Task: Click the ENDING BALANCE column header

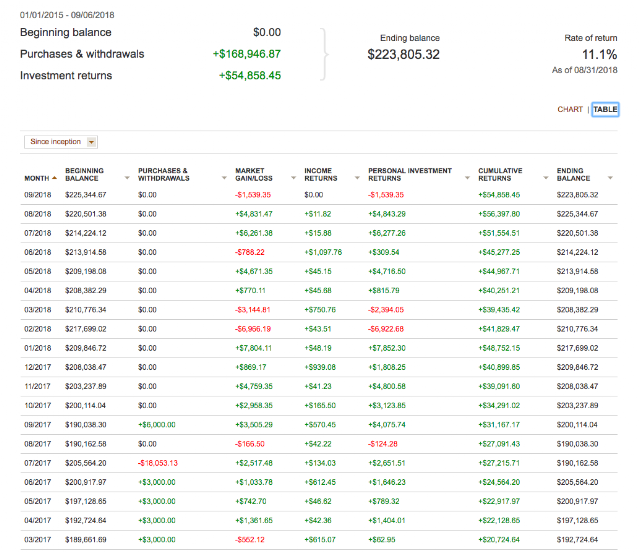Action: [573, 174]
